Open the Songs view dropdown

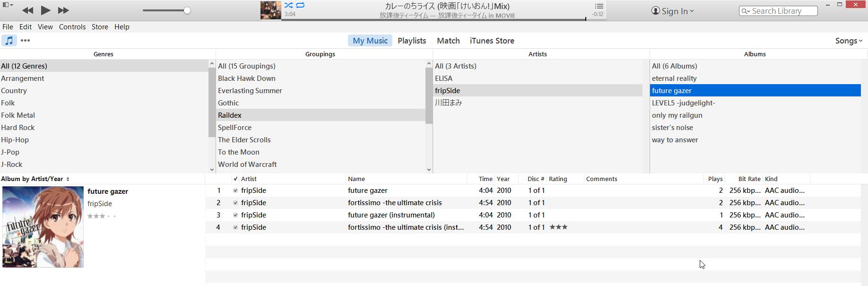(849, 41)
